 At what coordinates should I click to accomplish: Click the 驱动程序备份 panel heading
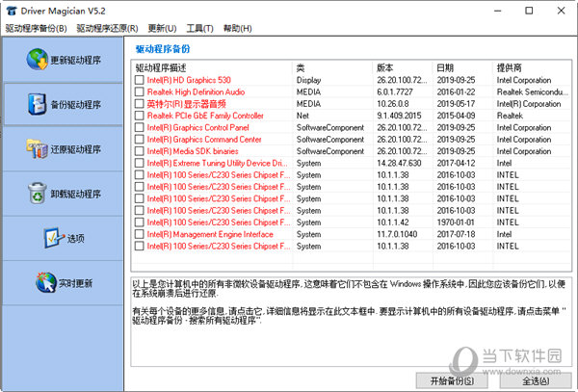tap(163, 49)
